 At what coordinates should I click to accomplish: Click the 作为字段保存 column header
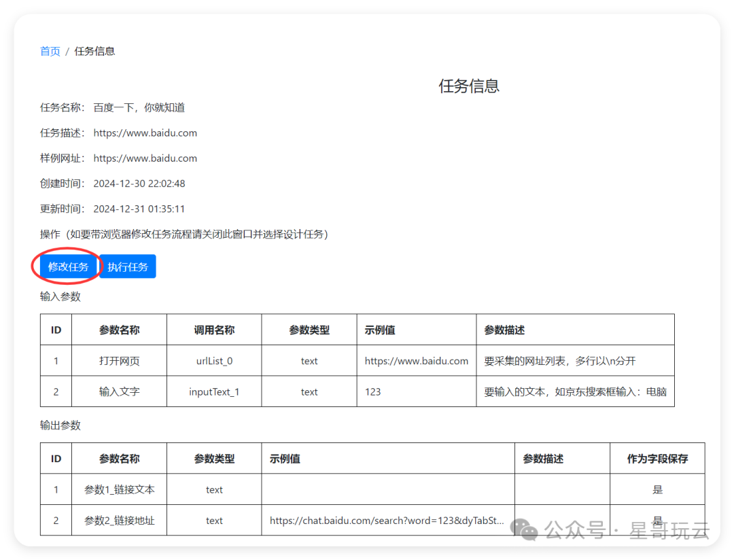tap(657, 459)
